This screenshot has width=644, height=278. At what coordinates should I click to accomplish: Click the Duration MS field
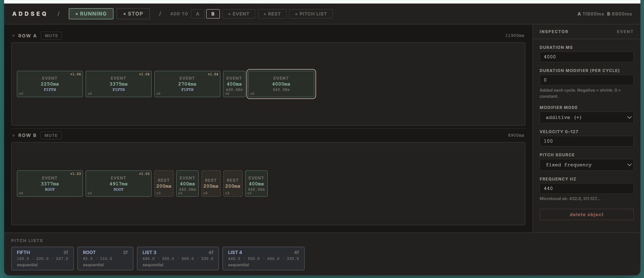tap(586, 57)
